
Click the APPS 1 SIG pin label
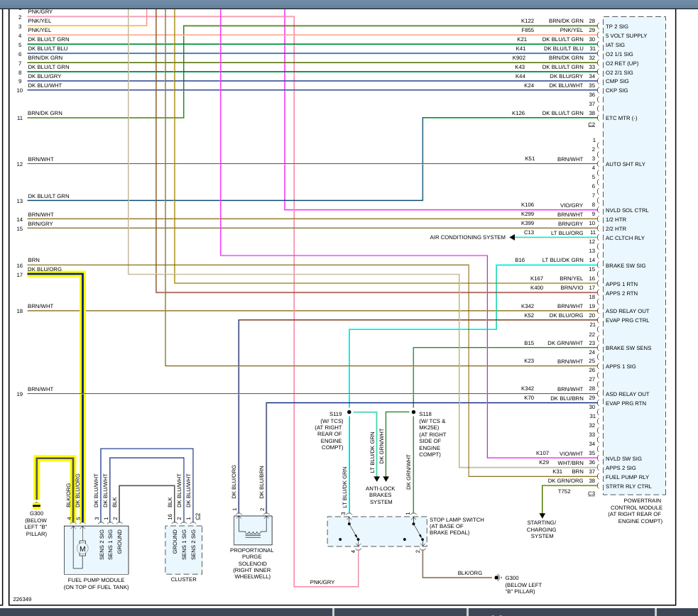pos(621,366)
